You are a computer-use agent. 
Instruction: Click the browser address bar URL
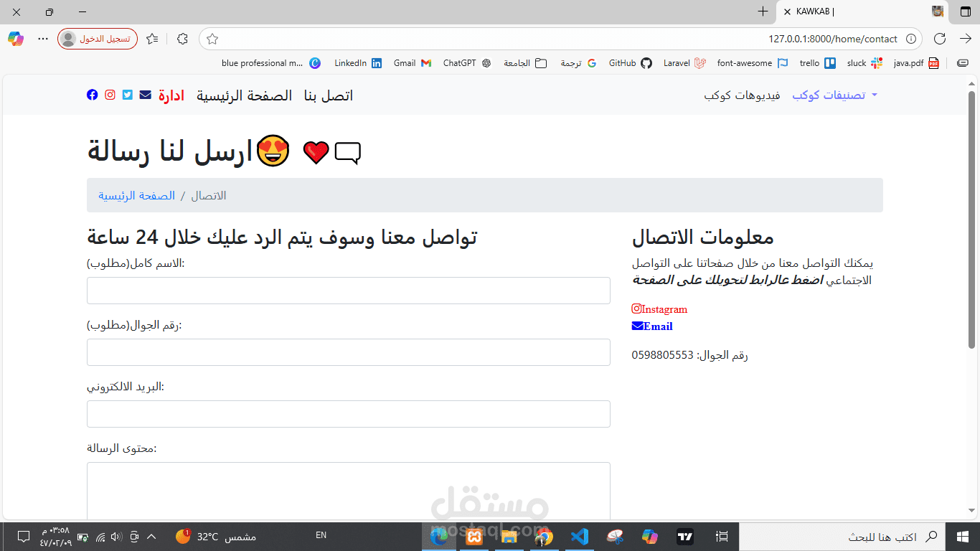833,39
